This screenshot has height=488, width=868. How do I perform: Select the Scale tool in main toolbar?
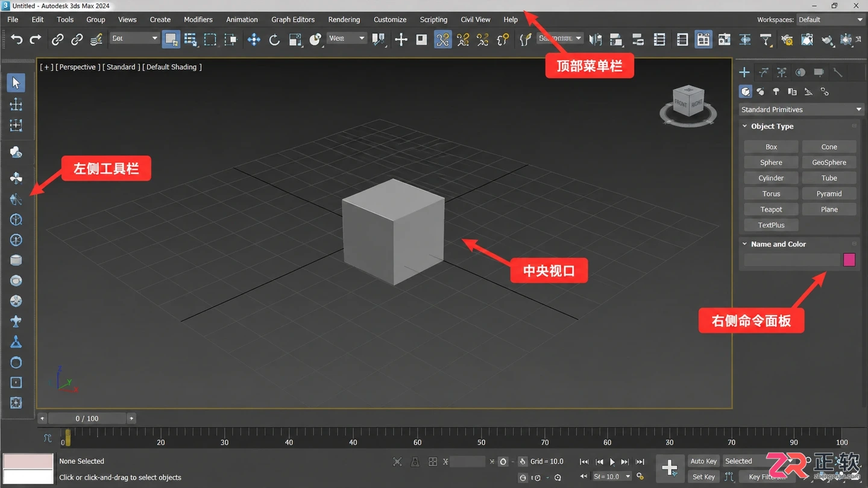click(x=295, y=40)
